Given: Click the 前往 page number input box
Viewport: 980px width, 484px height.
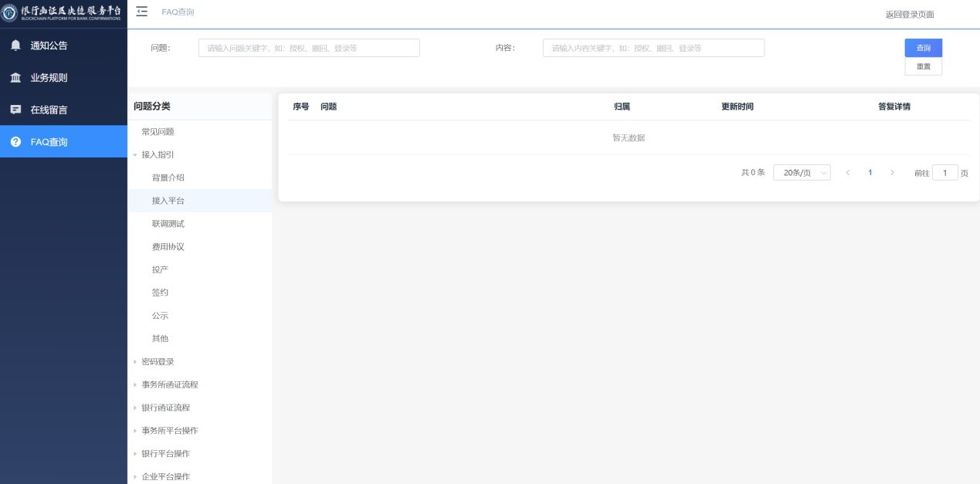Looking at the screenshot, I should click(x=944, y=173).
